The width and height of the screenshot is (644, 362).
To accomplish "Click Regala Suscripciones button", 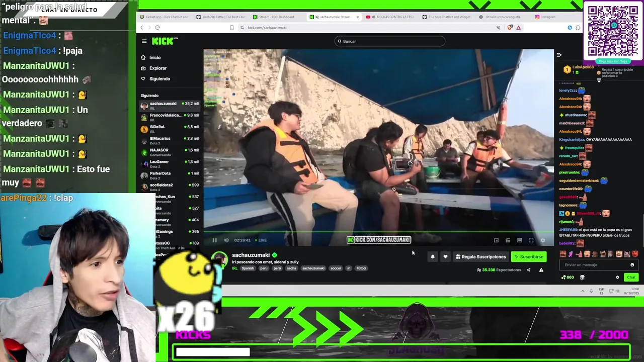I will point(480,257).
